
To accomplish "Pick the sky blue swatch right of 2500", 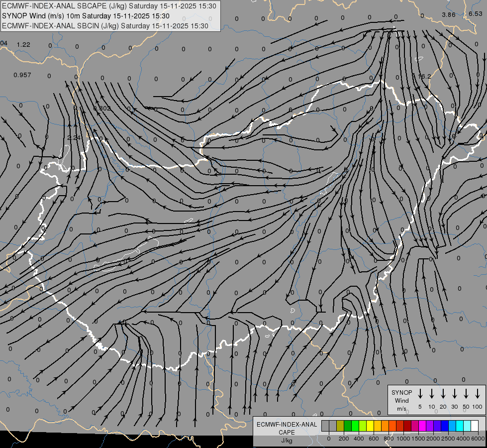I will [453, 426].
